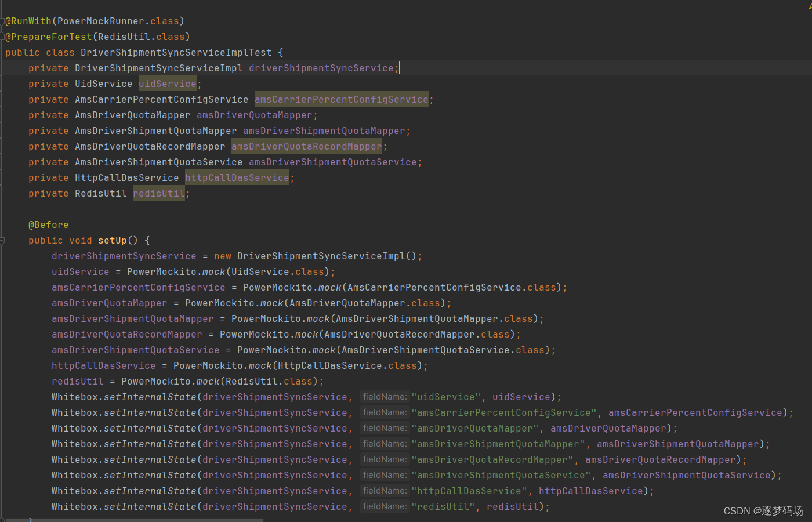Click highlighted httpCallDasService field declaration

(x=237, y=178)
